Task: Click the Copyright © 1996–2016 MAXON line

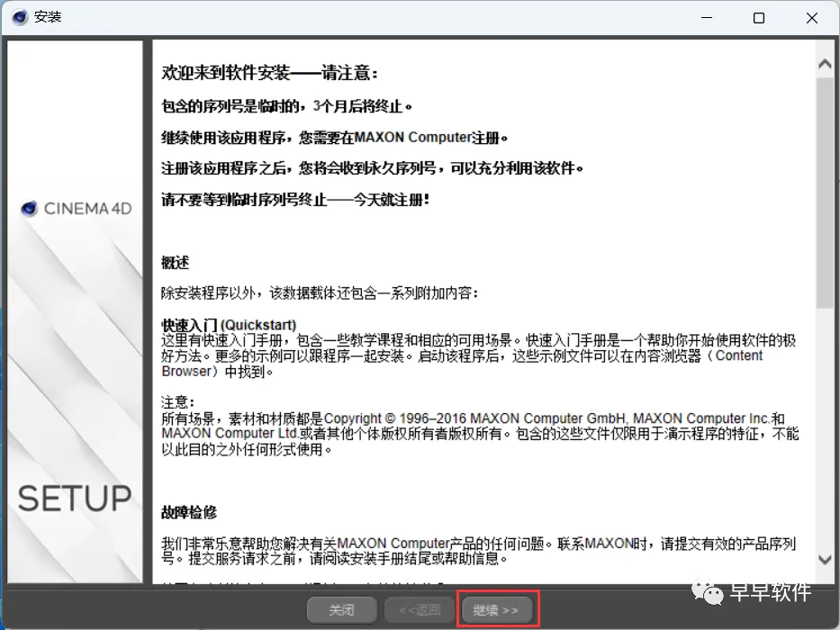Action: tap(473, 418)
